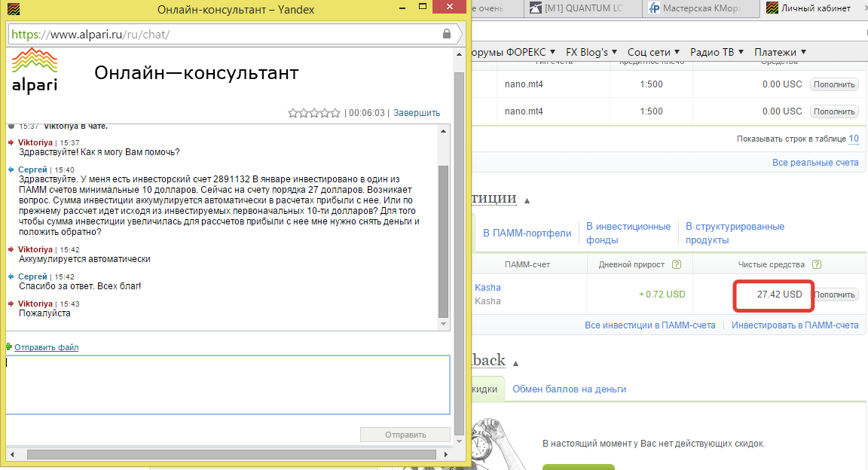Click the [M1] QUANTUM tab favicon
This screenshot has height=470, width=868.
tap(535, 8)
